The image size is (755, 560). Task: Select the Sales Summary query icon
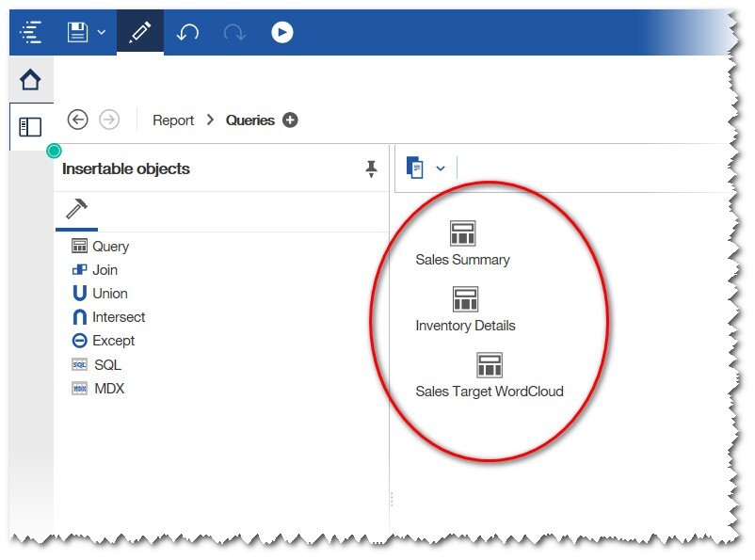pos(463,233)
